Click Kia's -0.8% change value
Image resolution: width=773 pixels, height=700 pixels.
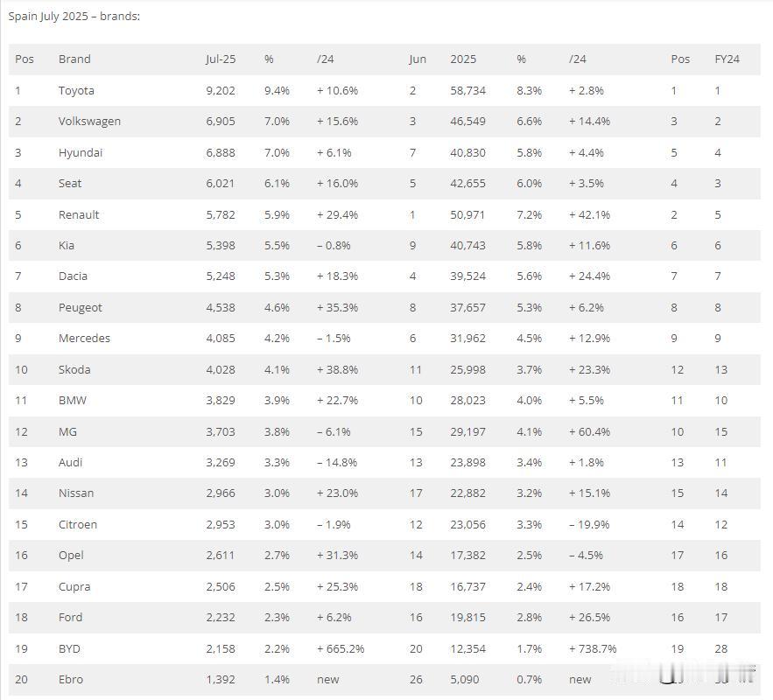click(x=334, y=245)
